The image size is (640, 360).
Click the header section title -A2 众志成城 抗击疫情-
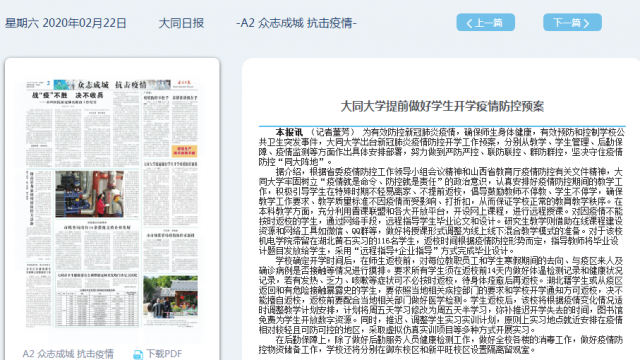pos(296,23)
